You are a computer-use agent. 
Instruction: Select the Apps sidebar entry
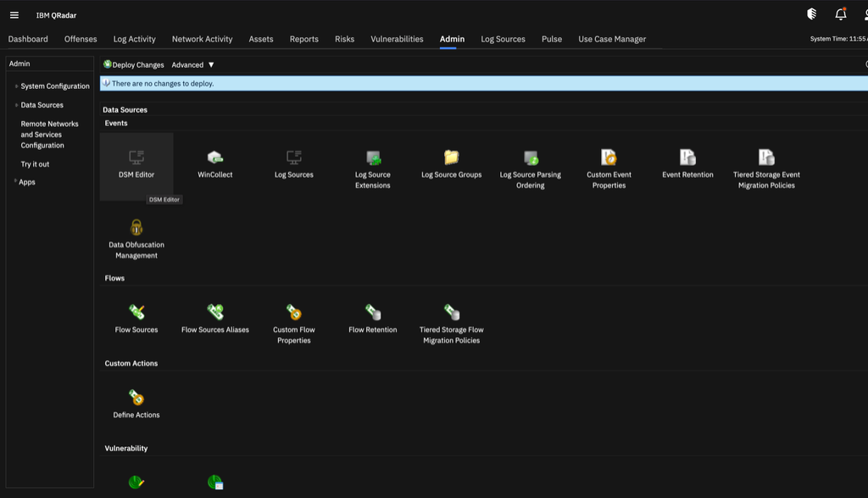tap(27, 182)
